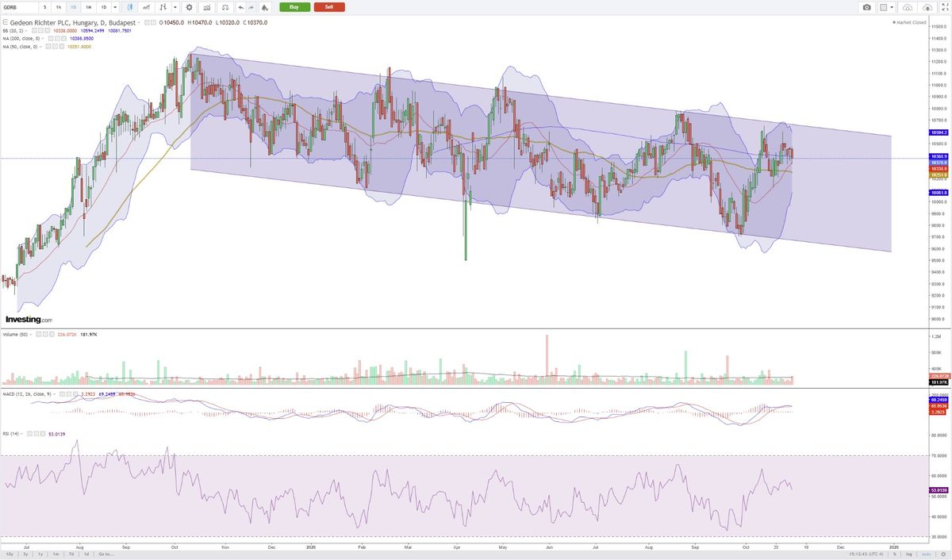Screen dimensions: 952x560
Task: Select candlestick chart style icon
Action: 130,7
